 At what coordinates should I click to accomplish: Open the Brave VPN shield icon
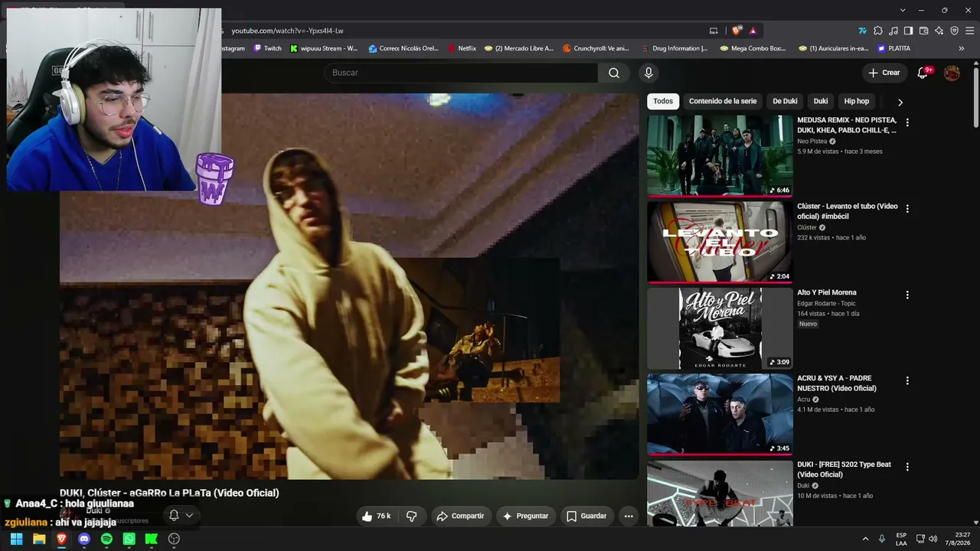(x=954, y=31)
